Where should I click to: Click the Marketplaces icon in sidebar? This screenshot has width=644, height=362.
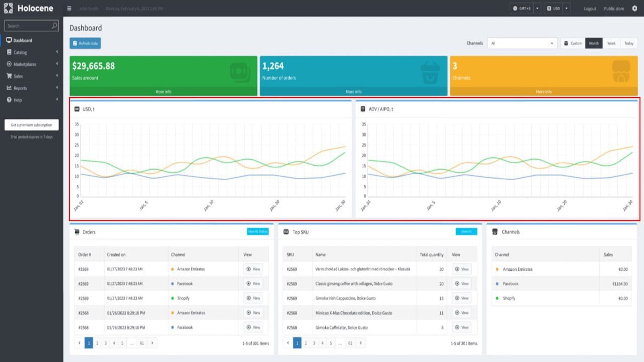9,64
